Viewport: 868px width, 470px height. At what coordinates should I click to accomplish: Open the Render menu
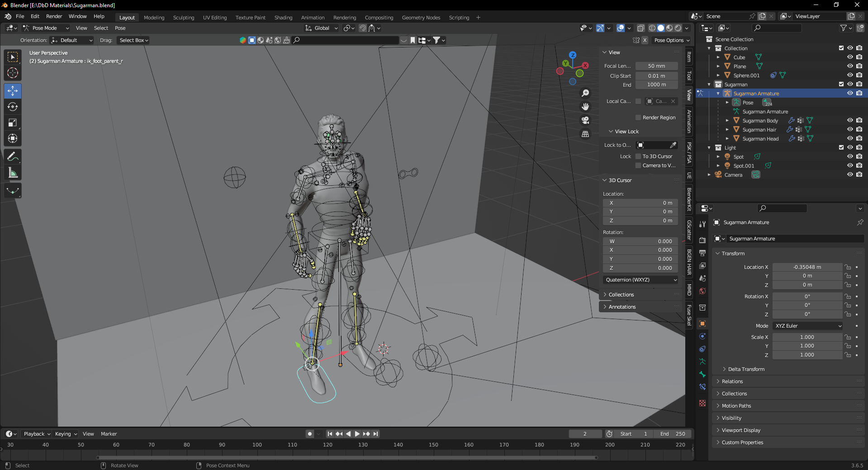pos(54,16)
